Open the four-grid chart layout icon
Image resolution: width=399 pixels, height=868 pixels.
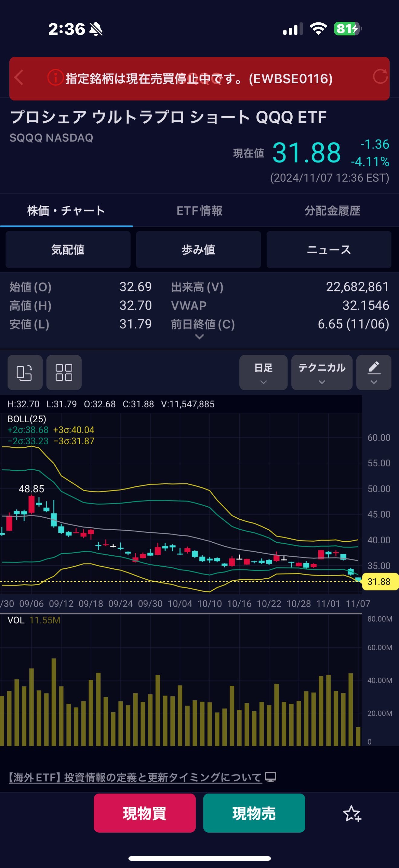point(64,372)
